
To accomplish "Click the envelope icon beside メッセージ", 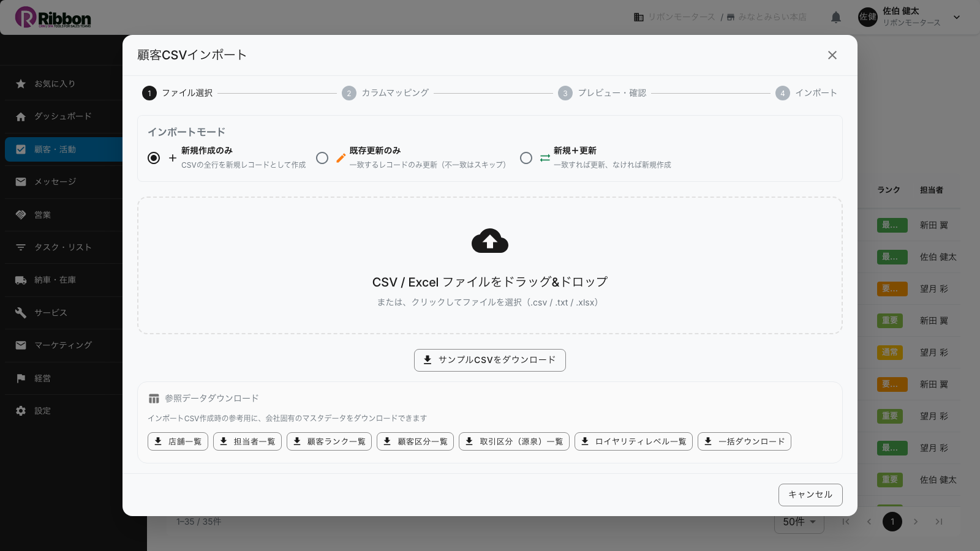I will tap(21, 182).
